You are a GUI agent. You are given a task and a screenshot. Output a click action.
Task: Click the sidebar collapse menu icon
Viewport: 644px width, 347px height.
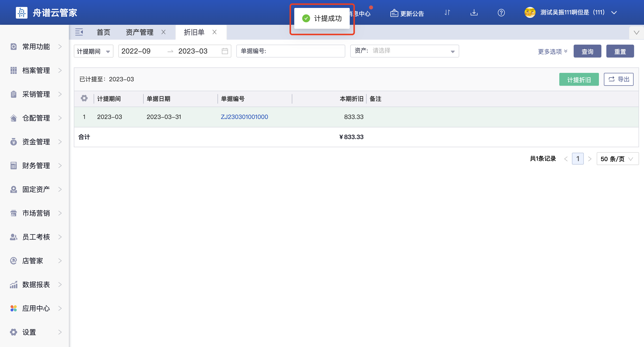pos(79,32)
